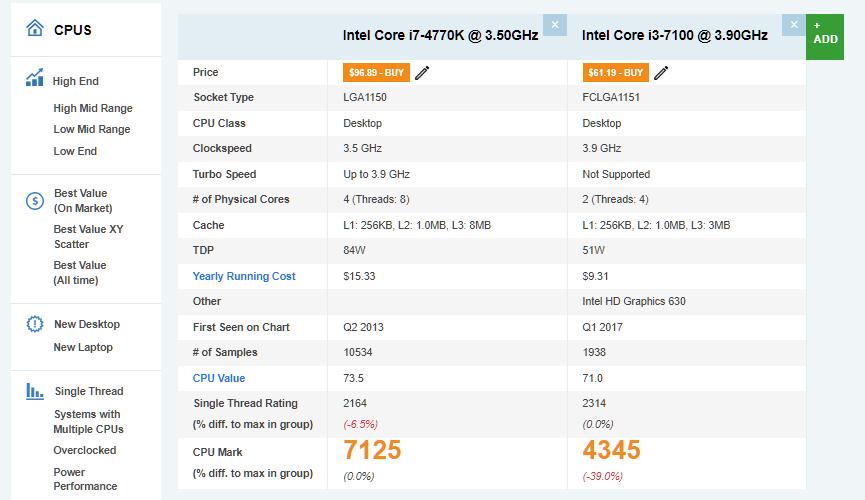Go to Best Value XY Scatter
This screenshot has width=865, height=500.
(x=88, y=236)
